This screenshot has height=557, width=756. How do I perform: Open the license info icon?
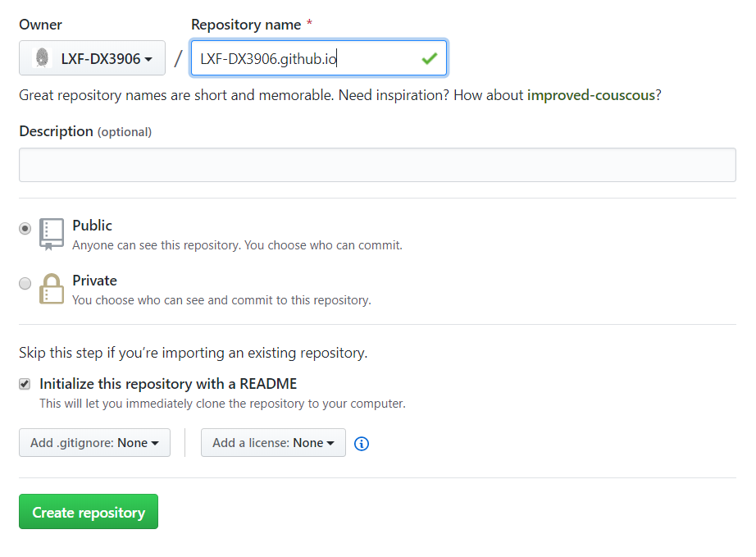tap(362, 443)
